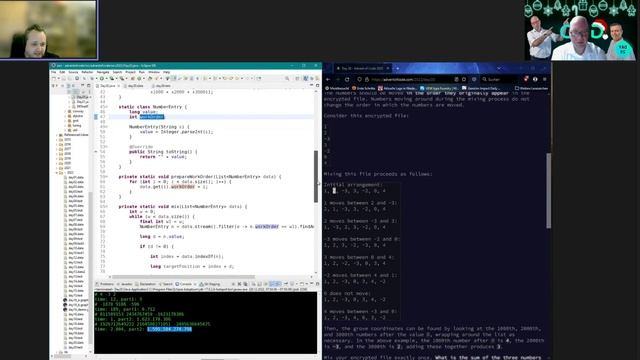Open the Source menu in Eclipse

pyautogui.click(x=73, y=72)
